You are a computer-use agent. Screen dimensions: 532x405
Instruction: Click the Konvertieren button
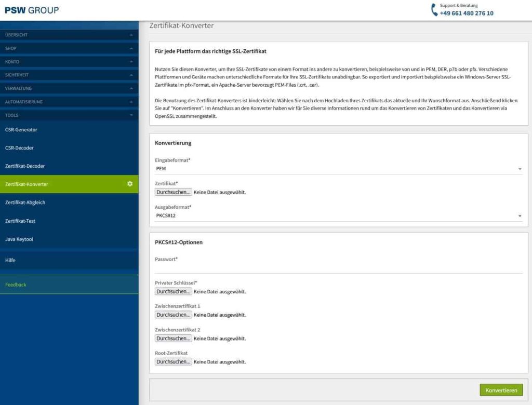501,390
